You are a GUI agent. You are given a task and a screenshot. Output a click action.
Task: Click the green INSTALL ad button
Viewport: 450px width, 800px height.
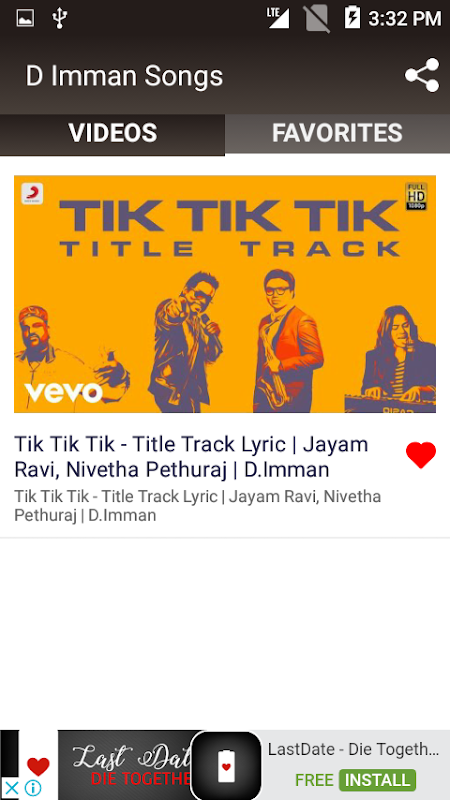click(378, 780)
